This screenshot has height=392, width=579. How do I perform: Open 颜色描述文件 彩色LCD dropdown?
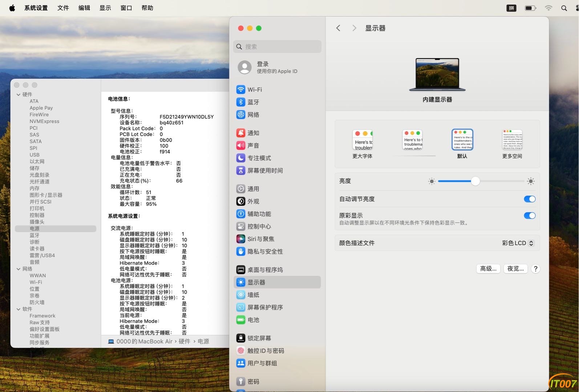[x=518, y=243]
